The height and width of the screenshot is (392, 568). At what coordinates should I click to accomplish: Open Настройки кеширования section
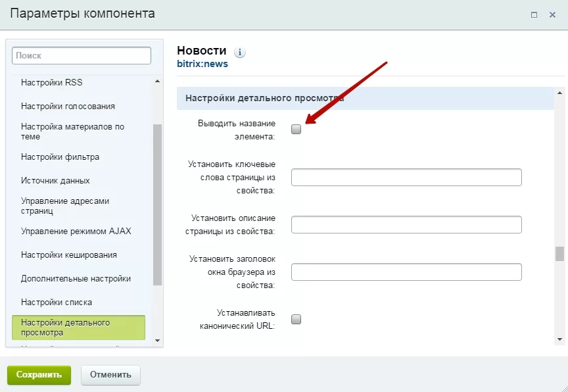[69, 255]
